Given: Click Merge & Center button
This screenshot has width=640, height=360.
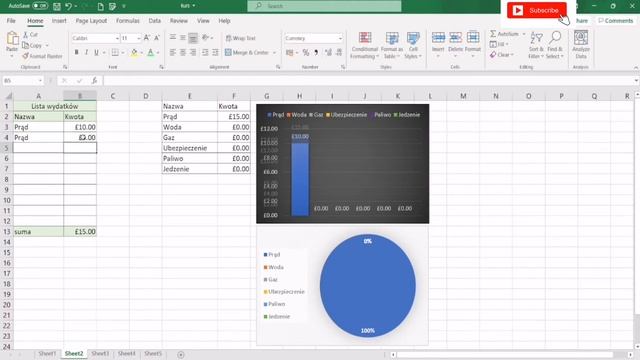Looking at the screenshot, I should (x=247, y=53).
